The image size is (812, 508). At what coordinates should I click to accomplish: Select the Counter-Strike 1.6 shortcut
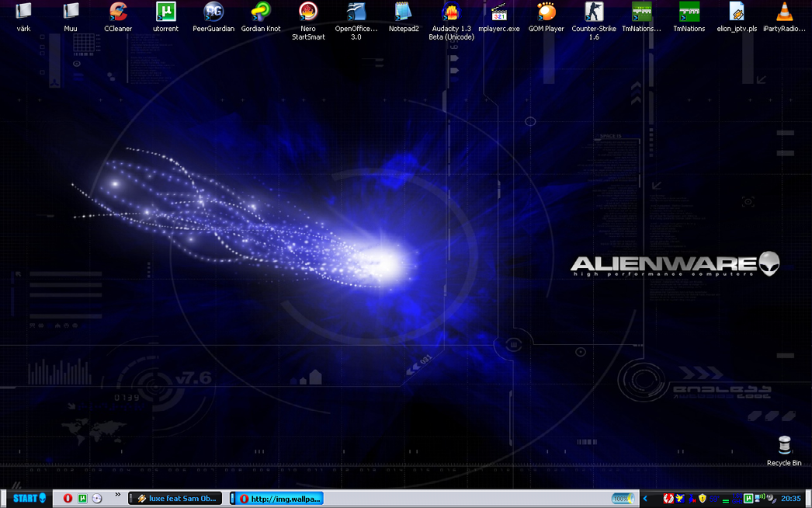pyautogui.click(x=593, y=21)
